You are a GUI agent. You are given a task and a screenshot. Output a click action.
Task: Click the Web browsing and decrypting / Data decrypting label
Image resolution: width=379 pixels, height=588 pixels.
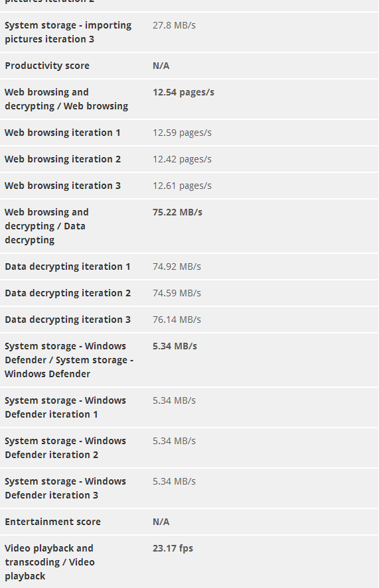[x=46, y=226]
